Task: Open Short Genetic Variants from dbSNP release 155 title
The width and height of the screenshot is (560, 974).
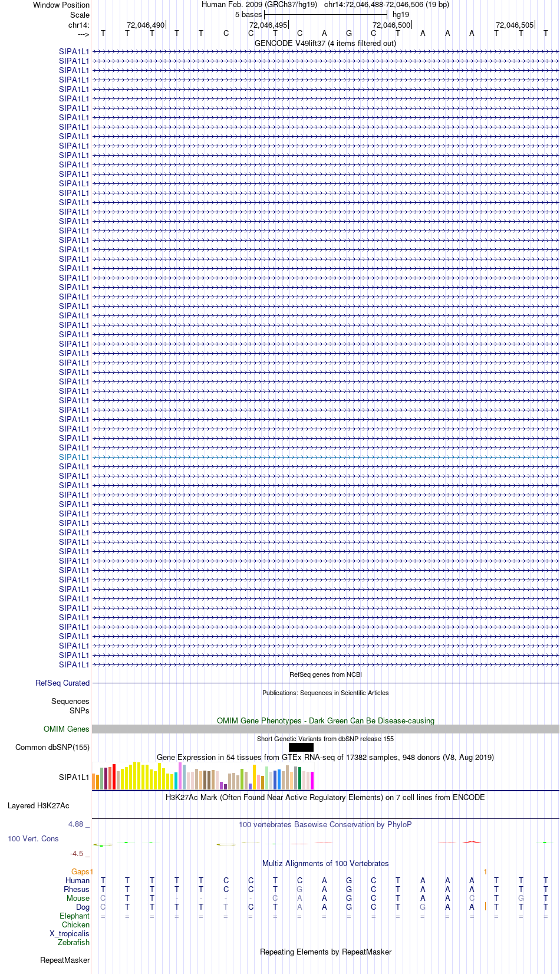Action: (x=325, y=739)
